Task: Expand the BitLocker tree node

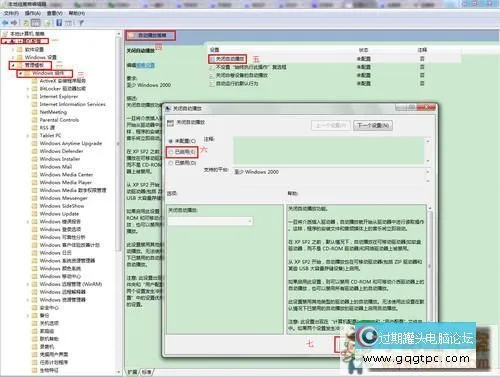Action: click(x=28, y=89)
